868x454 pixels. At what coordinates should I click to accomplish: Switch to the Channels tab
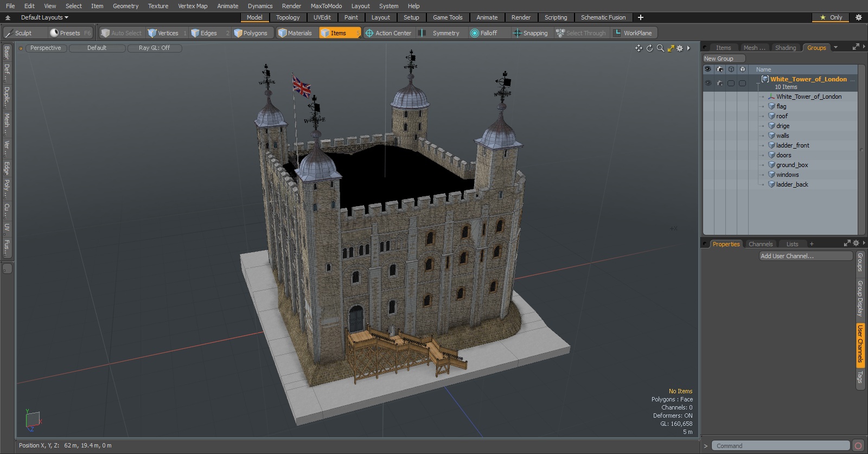pos(761,244)
